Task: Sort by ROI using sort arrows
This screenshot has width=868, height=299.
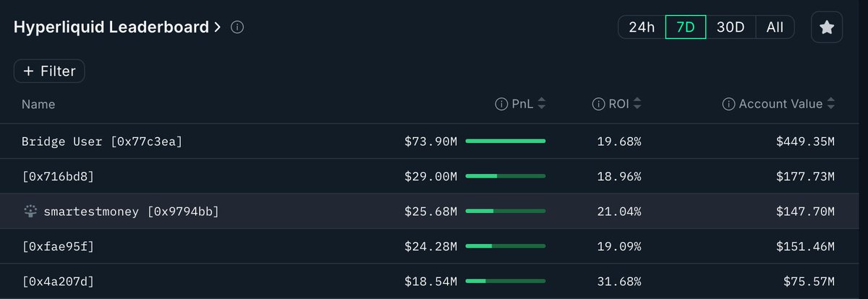Action: click(637, 104)
